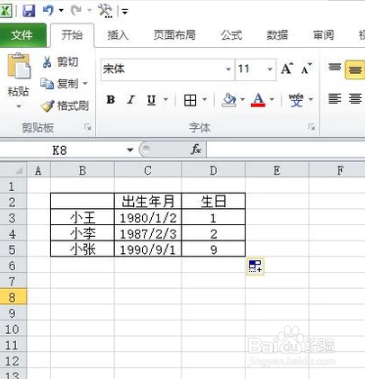Open the font name dropdown arrow
Viewport: 365px width, 379px height.
[x=228, y=69]
